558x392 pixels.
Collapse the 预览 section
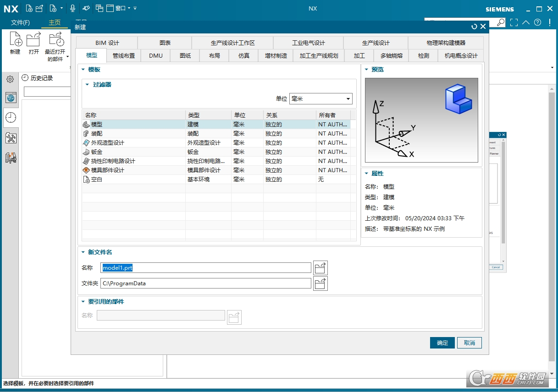point(367,70)
